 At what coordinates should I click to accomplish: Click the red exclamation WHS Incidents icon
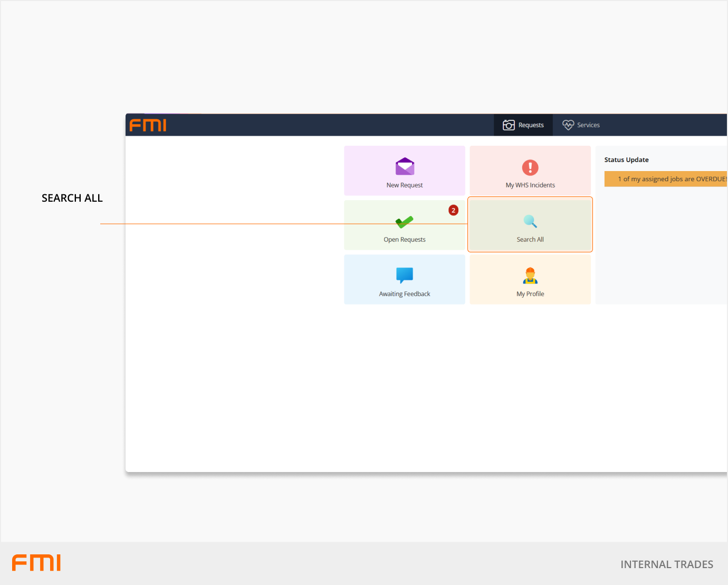click(x=530, y=167)
